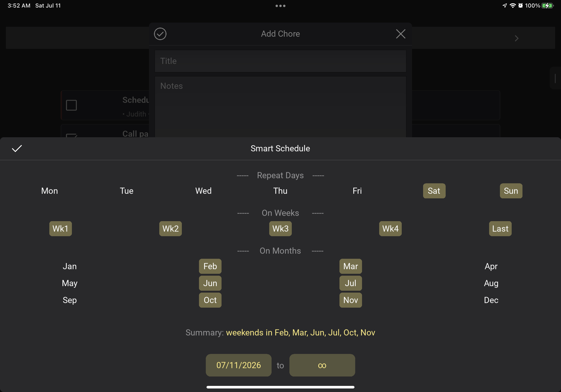Select Jan month
The width and height of the screenshot is (561, 392).
click(70, 266)
